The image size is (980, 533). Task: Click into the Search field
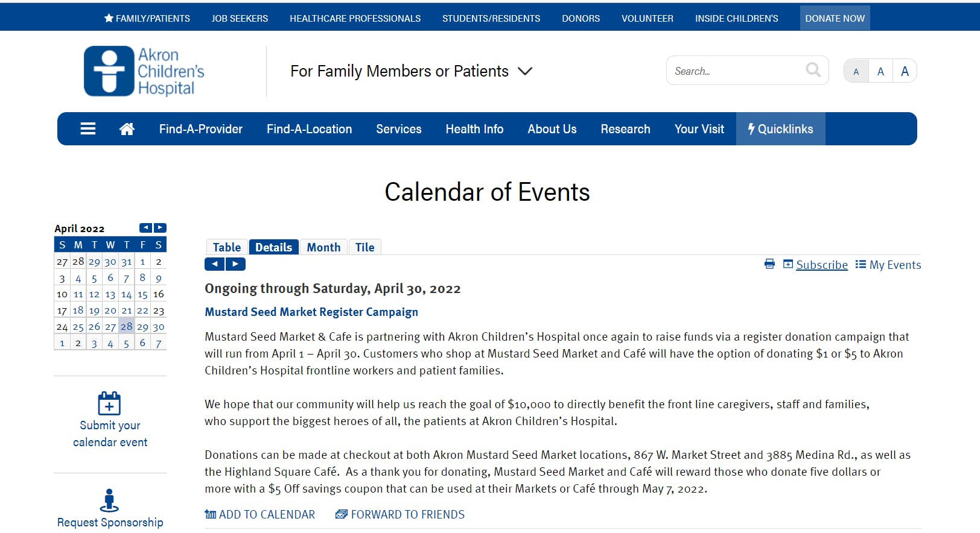pos(736,71)
